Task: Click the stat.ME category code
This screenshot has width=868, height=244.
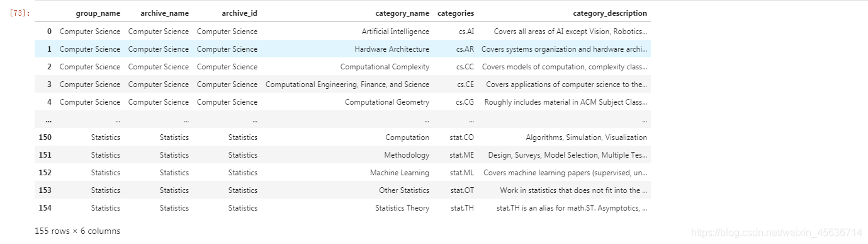Action: coord(462,155)
